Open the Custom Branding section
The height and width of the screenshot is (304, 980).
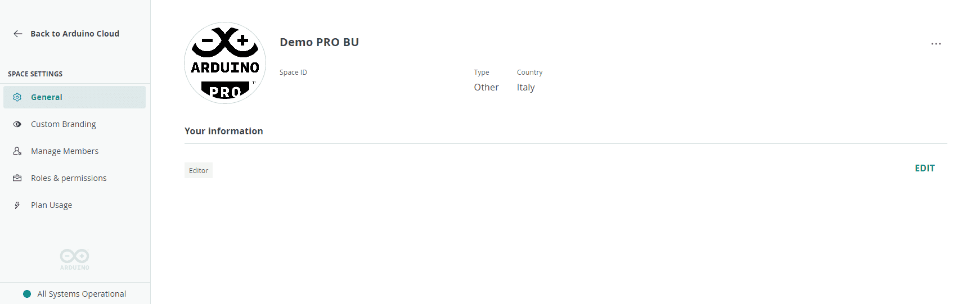(x=63, y=124)
